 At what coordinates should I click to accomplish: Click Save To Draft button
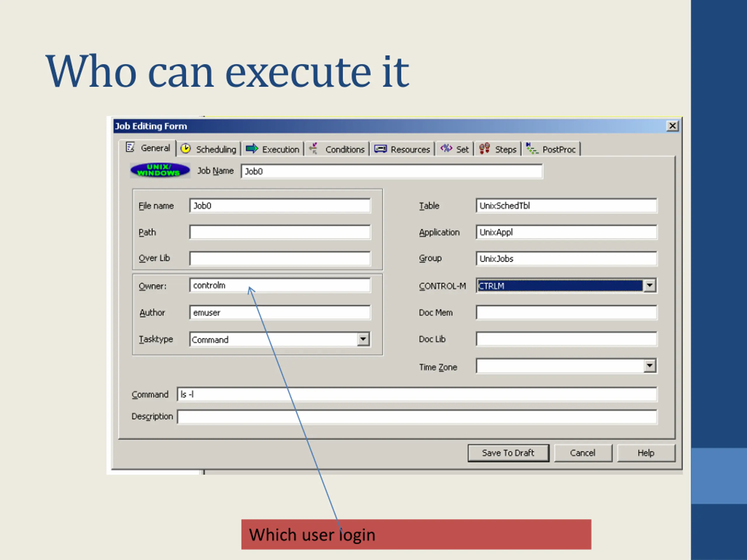(x=508, y=453)
